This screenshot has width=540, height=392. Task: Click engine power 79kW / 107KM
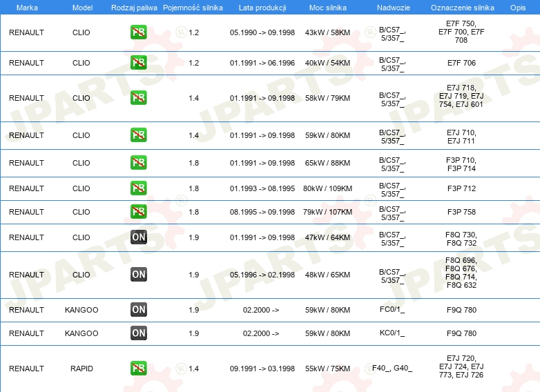(327, 212)
